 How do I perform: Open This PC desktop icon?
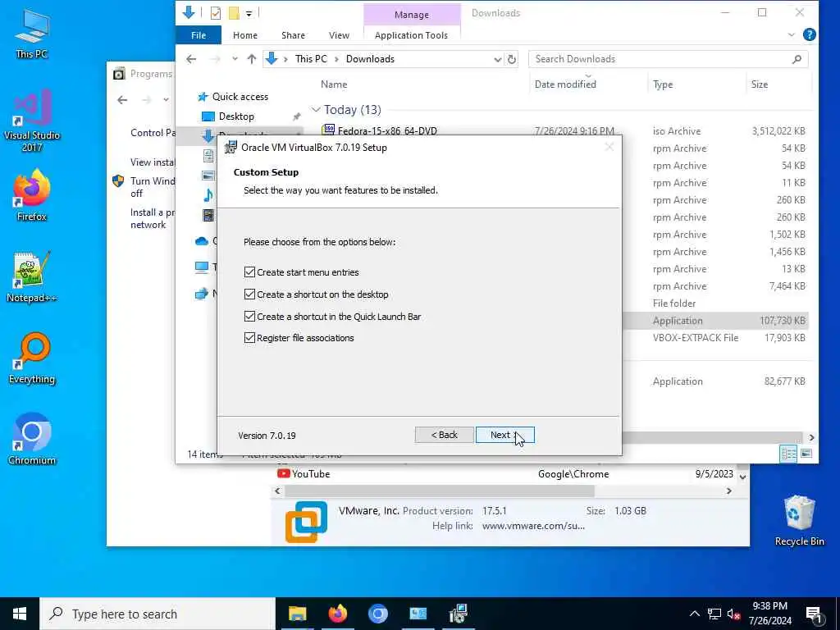(32, 33)
